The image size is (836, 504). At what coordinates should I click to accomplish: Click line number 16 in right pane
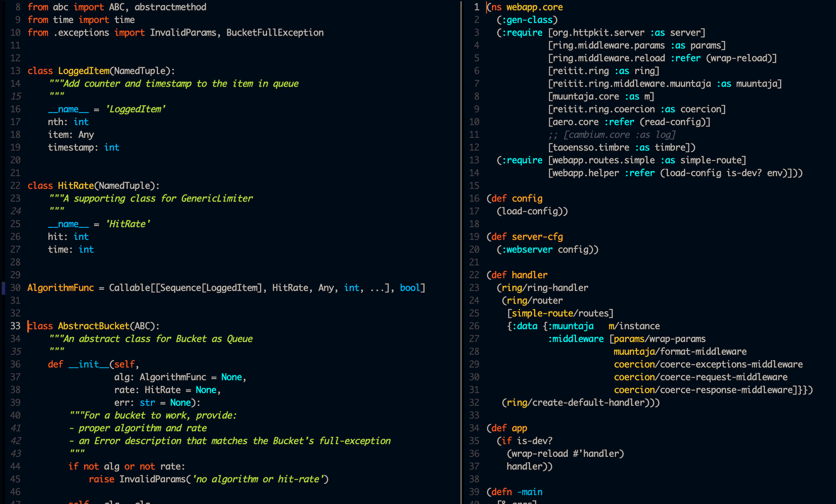coord(474,199)
